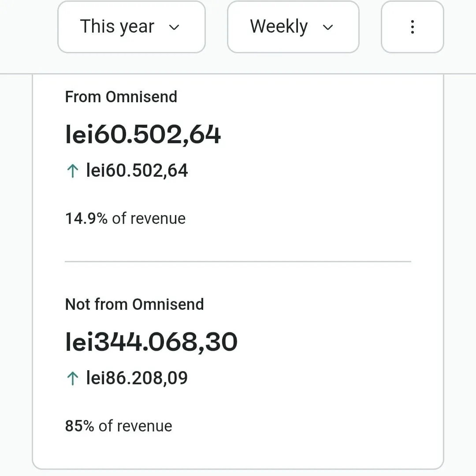Open the This year date range dropdown

131,27
